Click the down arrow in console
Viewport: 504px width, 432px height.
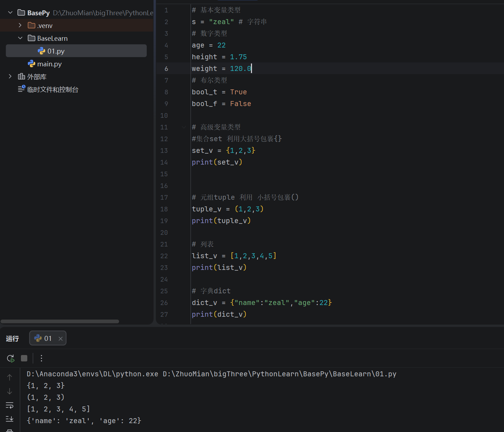(x=10, y=391)
